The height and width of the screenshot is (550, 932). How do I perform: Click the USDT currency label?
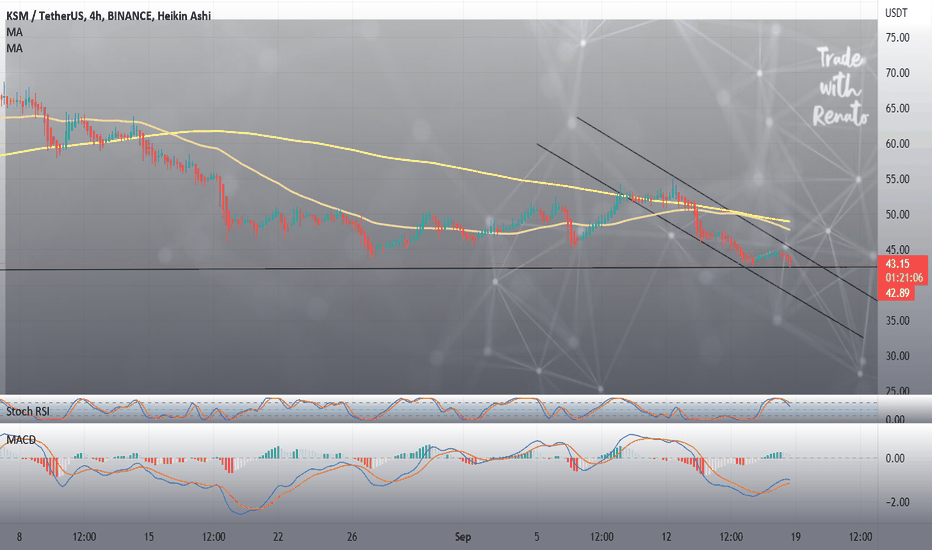896,13
